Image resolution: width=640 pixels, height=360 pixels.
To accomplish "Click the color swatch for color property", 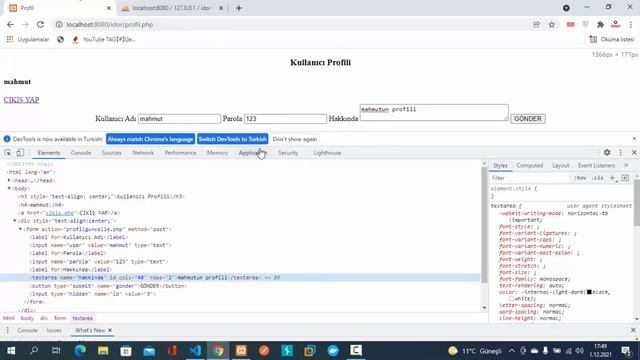I will 589,292.
